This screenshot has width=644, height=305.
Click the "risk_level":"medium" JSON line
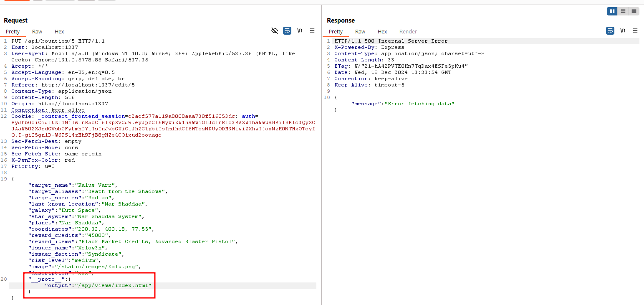(x=65, y=260)
